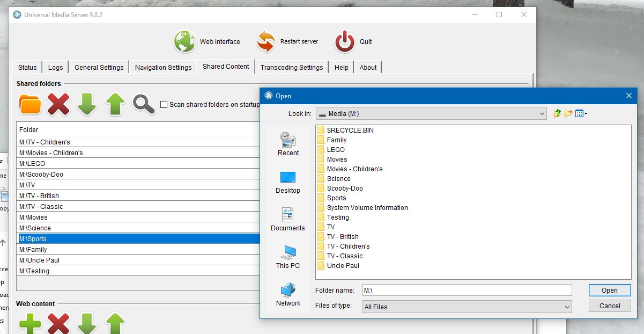Select the Sports folder in file list
The image size is (644, 334).
click(332, 198)
